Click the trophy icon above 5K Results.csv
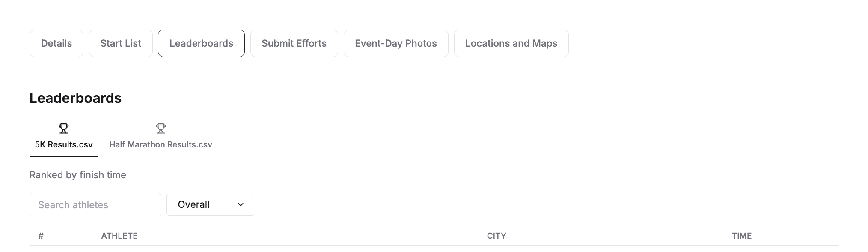 point(64,128)
